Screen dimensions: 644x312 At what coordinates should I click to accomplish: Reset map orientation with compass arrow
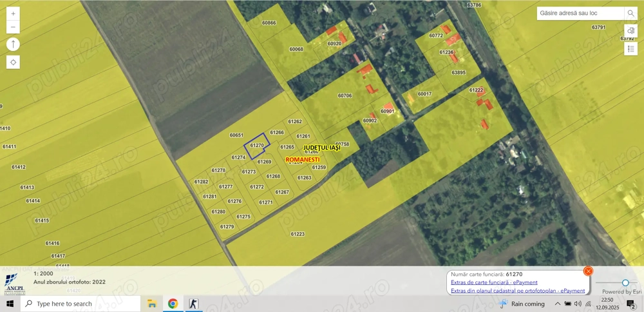[13, 44]
